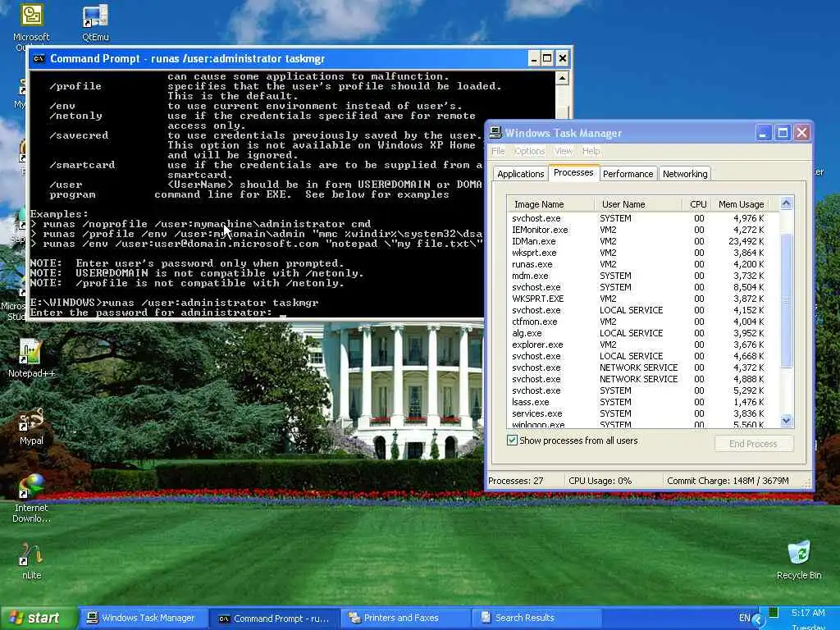Viewport: 840px width, 630px height.
Task: Sort processes by User Name column
Action: click(638, 204)
